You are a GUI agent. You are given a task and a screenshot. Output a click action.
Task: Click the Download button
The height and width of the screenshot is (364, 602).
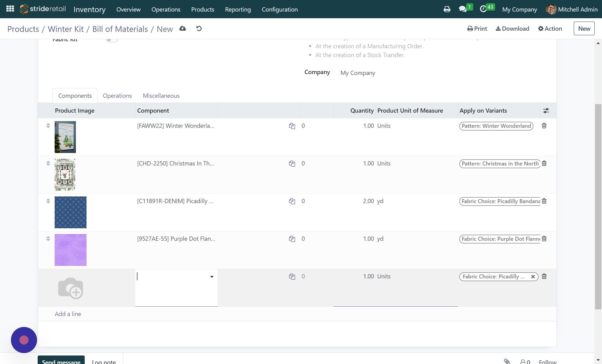coord(512,29)
